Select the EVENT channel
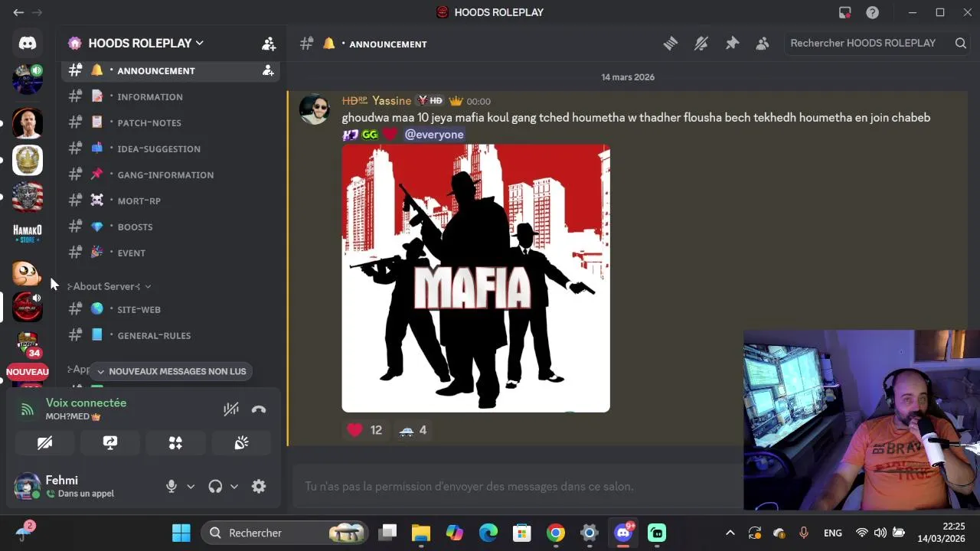Image resolution: width=980 pixels, height=551 pixels. (171, 253)
